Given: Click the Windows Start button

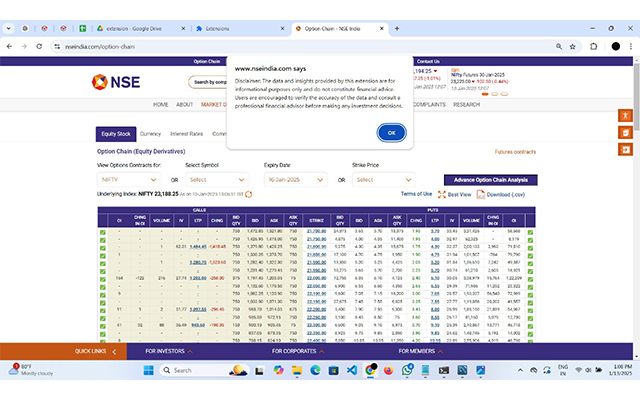Looking at the screenshot, I should (x=149, y=370).
